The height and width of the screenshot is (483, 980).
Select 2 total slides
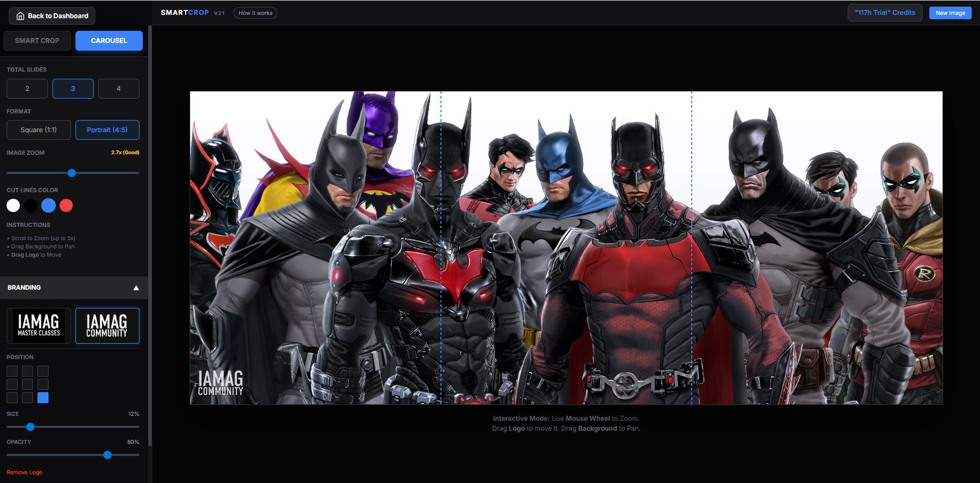27,89
